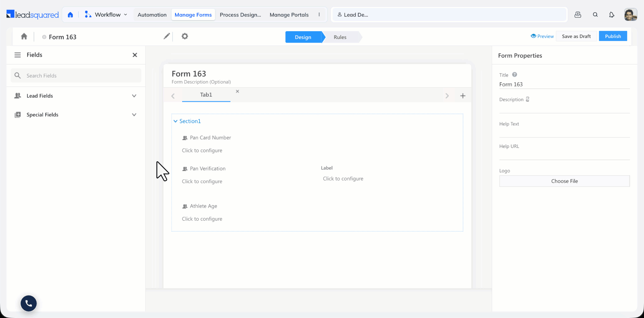
Task: Go to the home icon in top navigation
Action: point(70,15)
